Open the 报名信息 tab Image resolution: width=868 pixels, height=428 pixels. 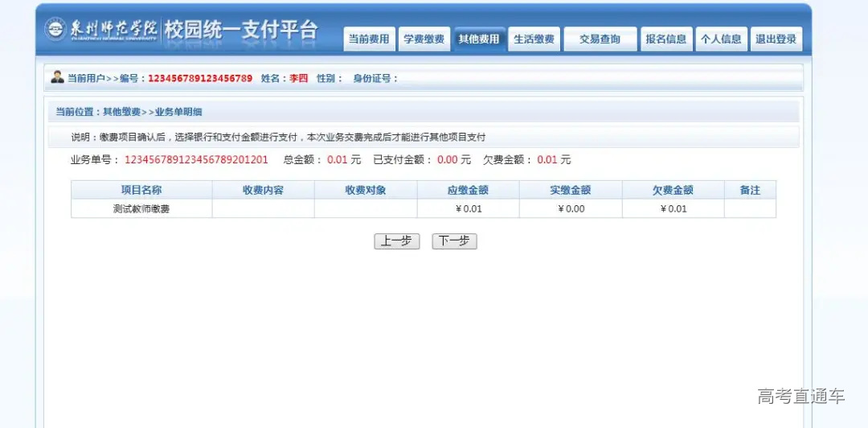tap(666, 39)
